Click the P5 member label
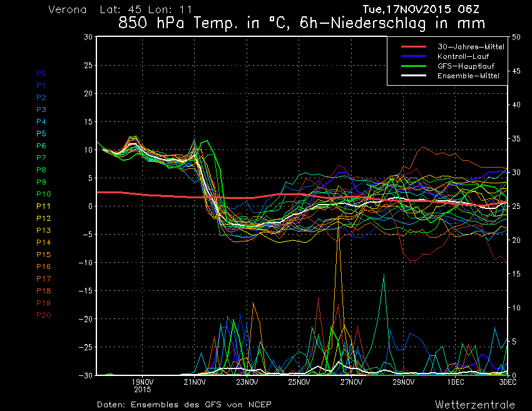This screenshot has height=411, width=532. (x=41, y=134)
